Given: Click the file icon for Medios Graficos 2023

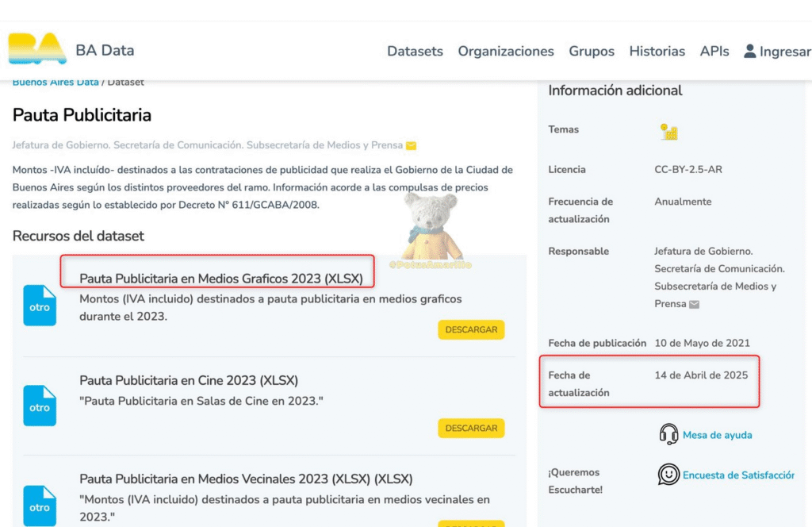Looking at the screenshot, I should click(40, 306).
